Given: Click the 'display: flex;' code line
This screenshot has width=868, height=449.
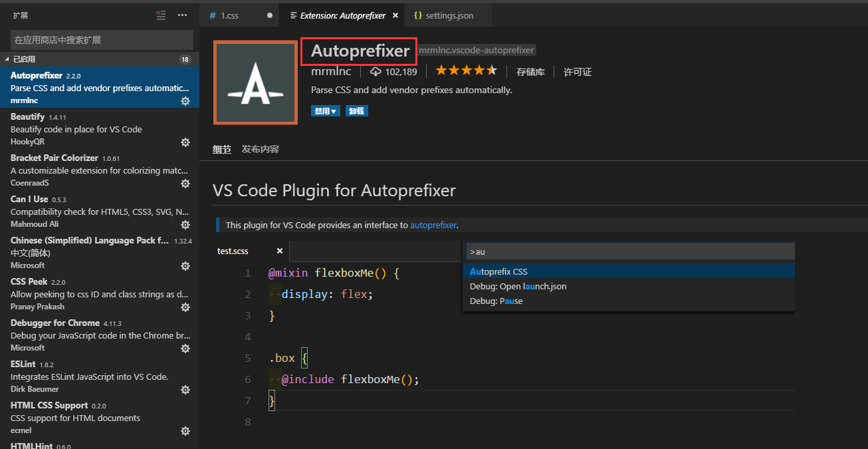Looking at the screenshot, I should (x=328, y=294).
